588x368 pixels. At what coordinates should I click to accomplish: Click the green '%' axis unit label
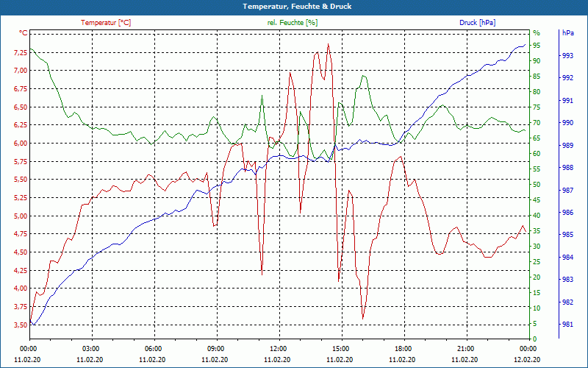tap(537, 33)
